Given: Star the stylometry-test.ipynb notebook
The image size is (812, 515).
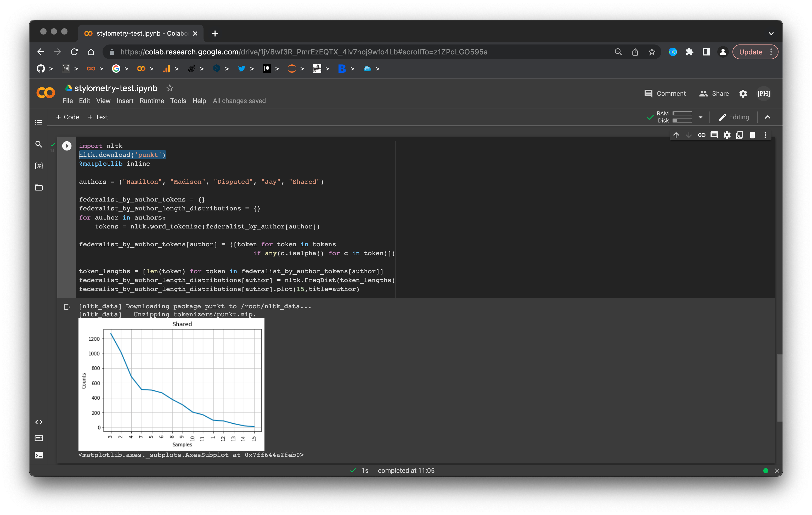Looking at the screenshot, I should (170, 88).
